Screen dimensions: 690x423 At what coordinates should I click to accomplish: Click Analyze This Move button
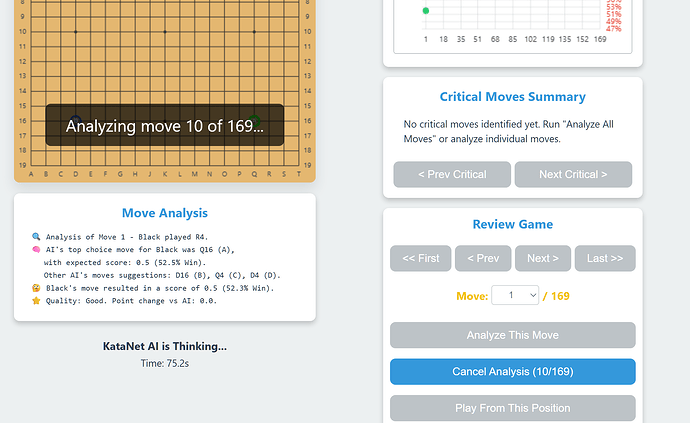pyautogui.click(x=513, y=335)
